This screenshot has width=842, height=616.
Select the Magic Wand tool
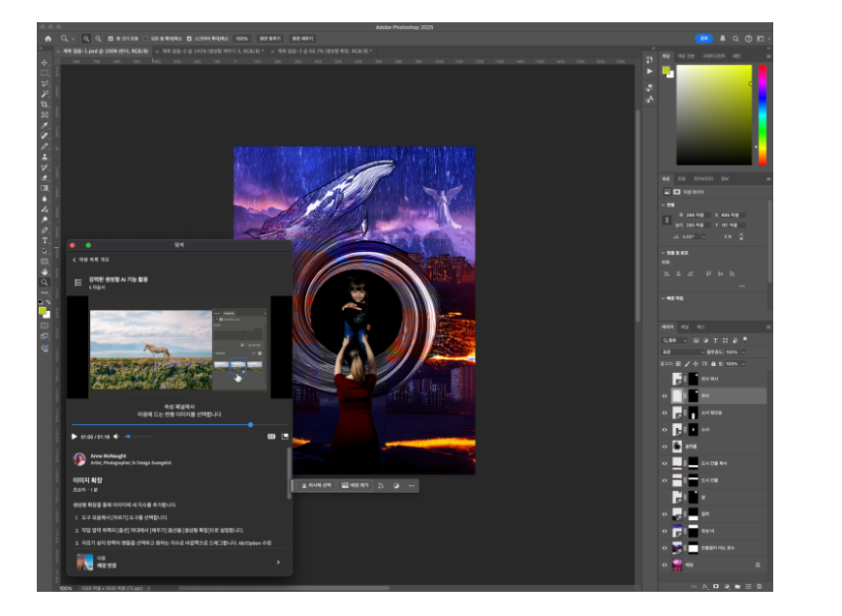(45, 94)
